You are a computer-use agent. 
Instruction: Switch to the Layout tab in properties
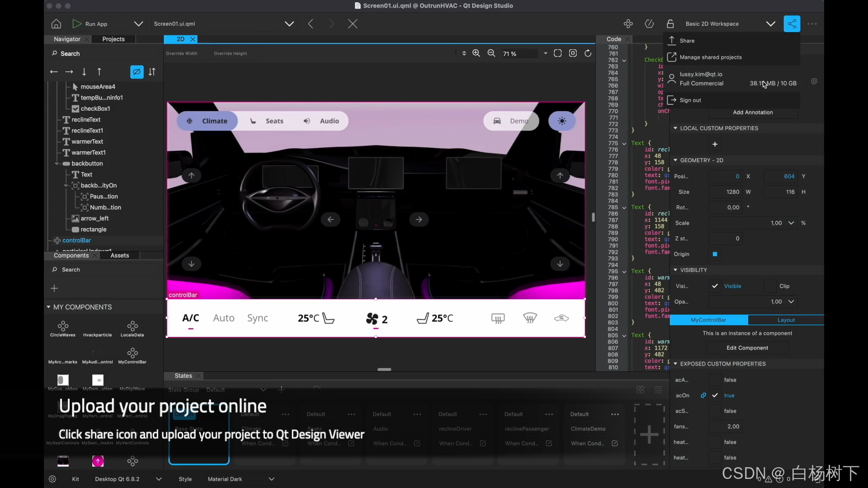coord(786,320)
